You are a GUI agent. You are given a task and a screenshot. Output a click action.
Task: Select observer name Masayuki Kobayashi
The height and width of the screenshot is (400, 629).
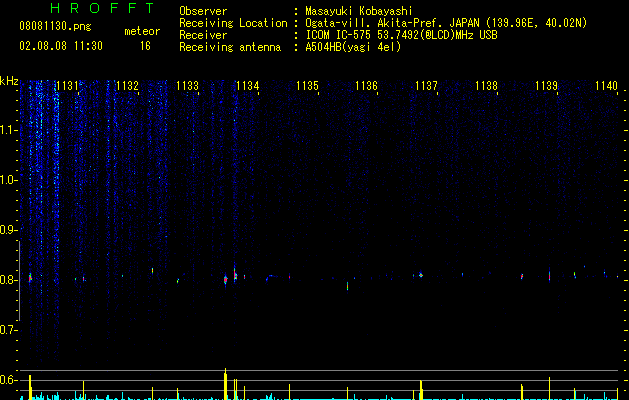pyautogui.click(x=359, y=11)
